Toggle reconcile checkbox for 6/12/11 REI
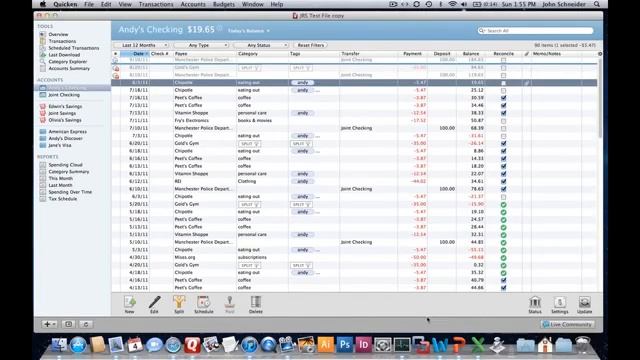Image resolution: width=640 pixels, height=360 pixels. coord(503,182)
